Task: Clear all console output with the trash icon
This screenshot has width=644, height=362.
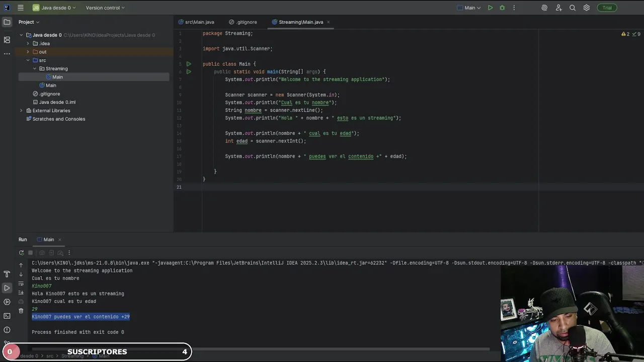Action: point(21,311)
